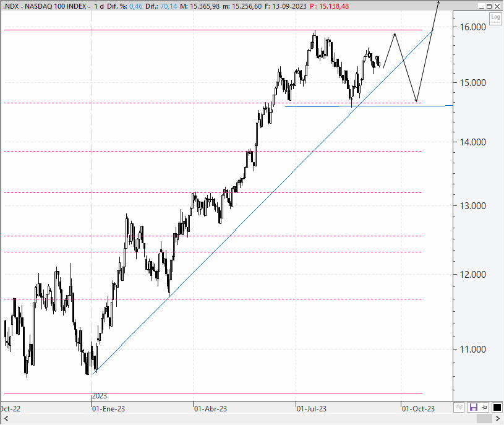This screenshot has height=425, width=504.
Task: Click the 01-Oct-23 date label
Action: (418, 409)
